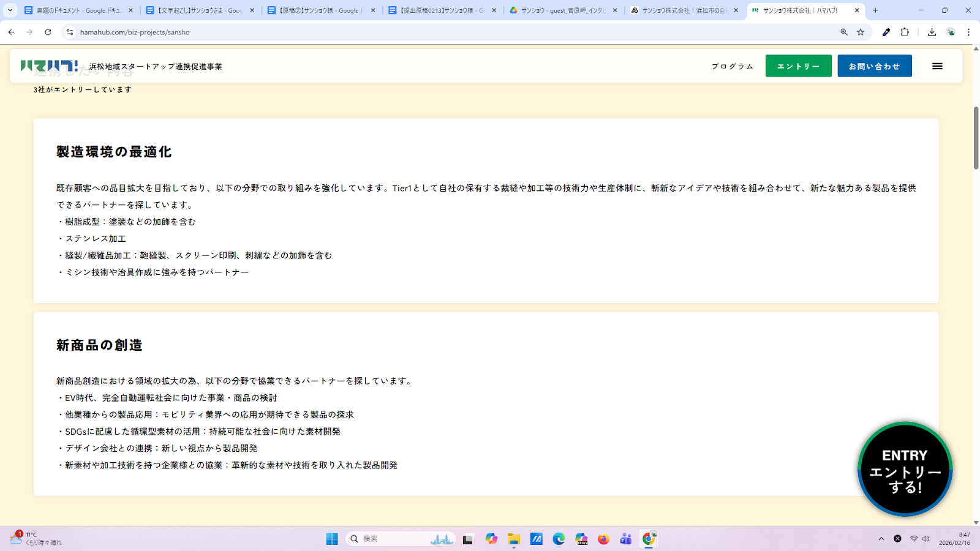Open the hamburger menu

point(937,66)
